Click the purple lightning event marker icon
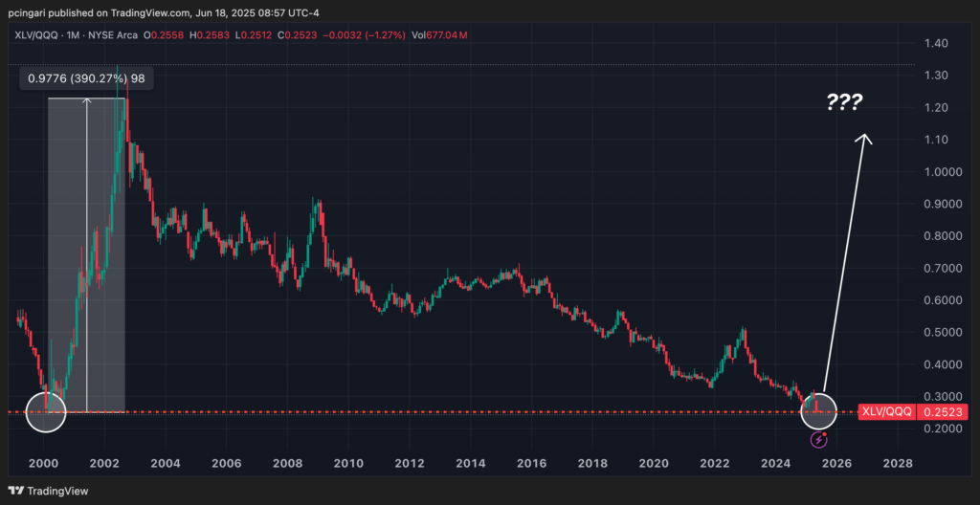The height and width of the screenshot is (505, 980). [819, 440]
